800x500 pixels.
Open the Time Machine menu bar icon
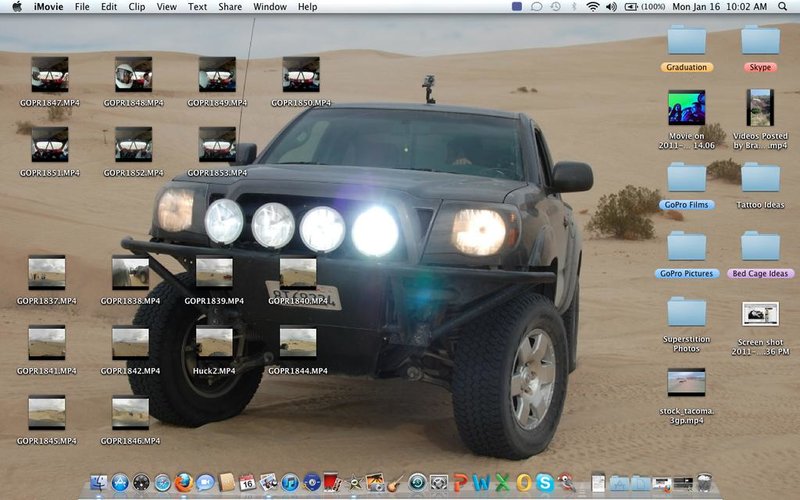coord(556,7)
